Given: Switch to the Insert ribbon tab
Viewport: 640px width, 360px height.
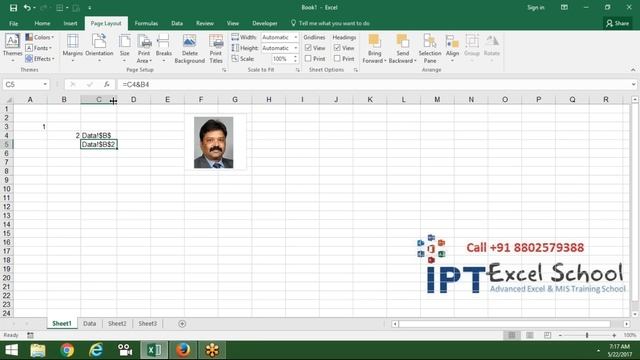Looking at the screenshot, I should click(x=70, y=23).
